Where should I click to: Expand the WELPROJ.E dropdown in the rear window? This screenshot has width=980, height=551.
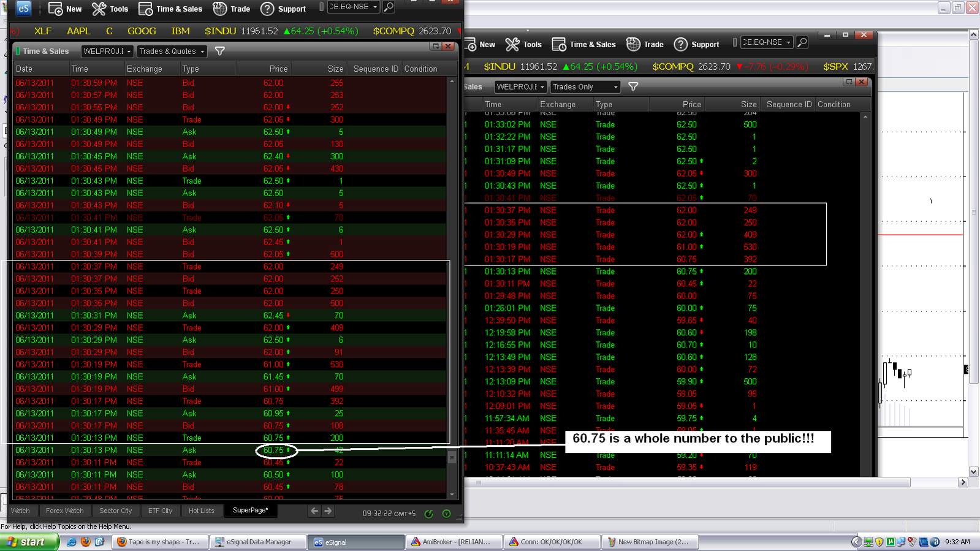(542, 87)
